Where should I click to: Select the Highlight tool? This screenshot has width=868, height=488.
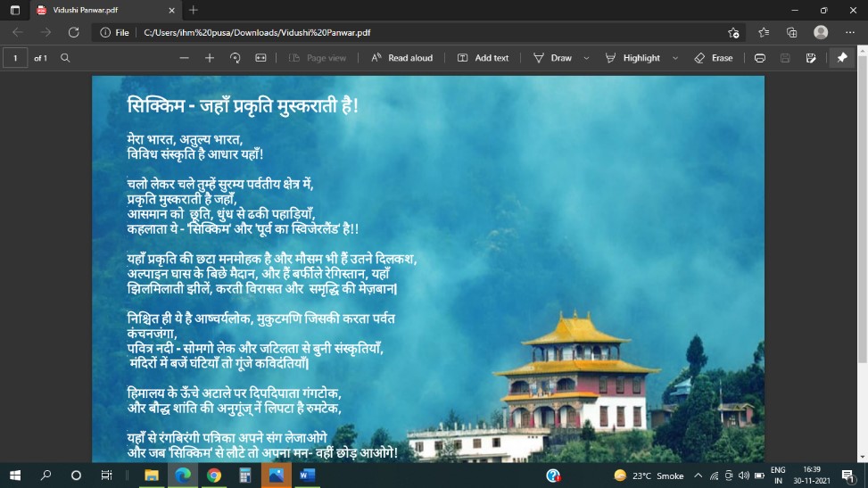[632, 58]
